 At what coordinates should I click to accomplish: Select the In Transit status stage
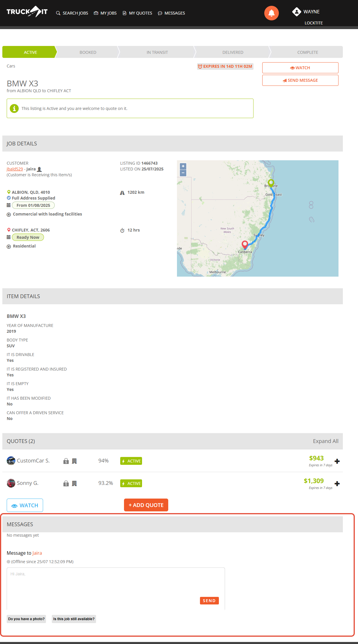point(157,52)
